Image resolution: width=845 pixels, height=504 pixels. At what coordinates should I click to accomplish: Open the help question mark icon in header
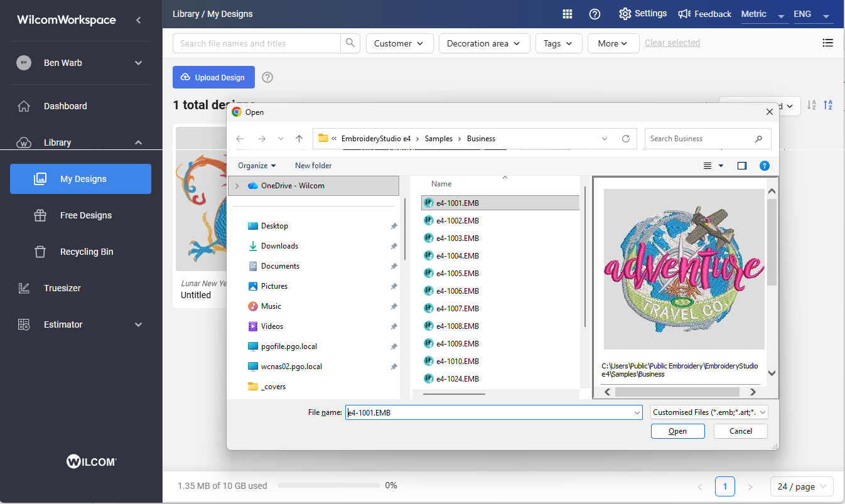click(x=595, y=14)
